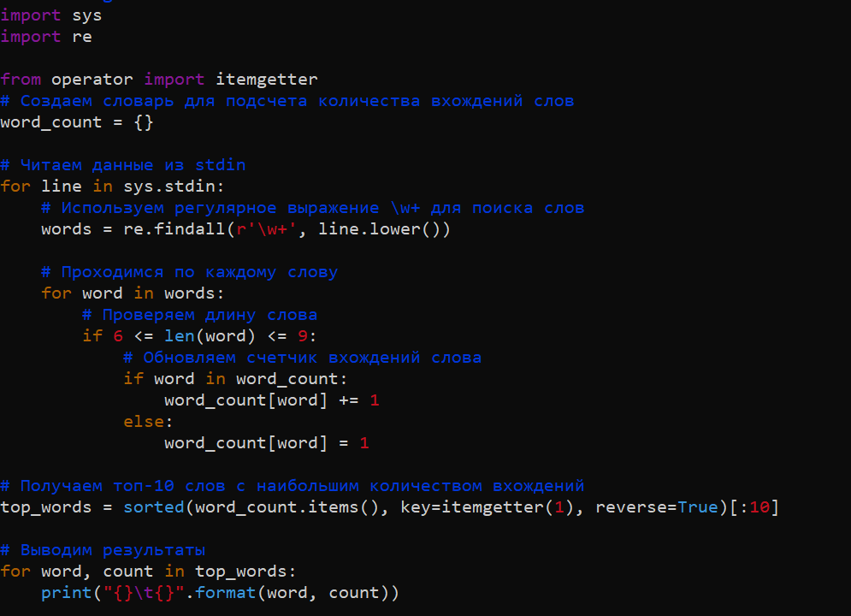Click the 'sorted' function name
The width and height of the screenshot is (851, 616).
point(154,507)
